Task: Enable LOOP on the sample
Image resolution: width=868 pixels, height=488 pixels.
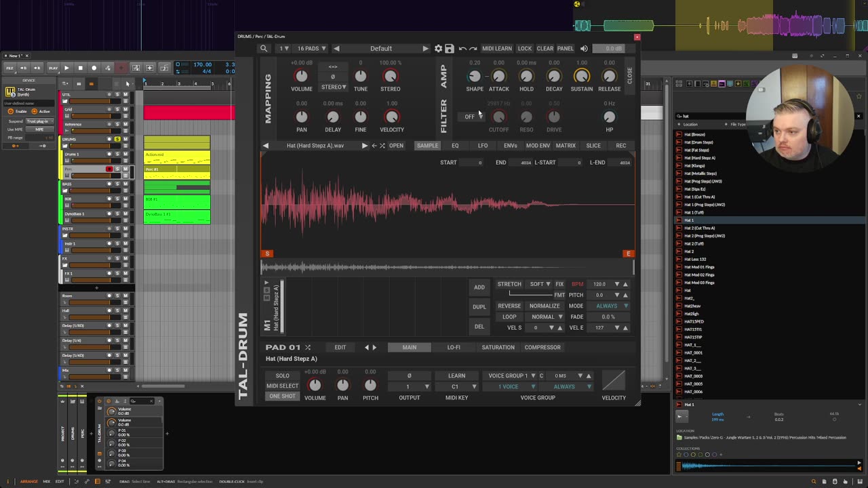Action: point(509,317)
